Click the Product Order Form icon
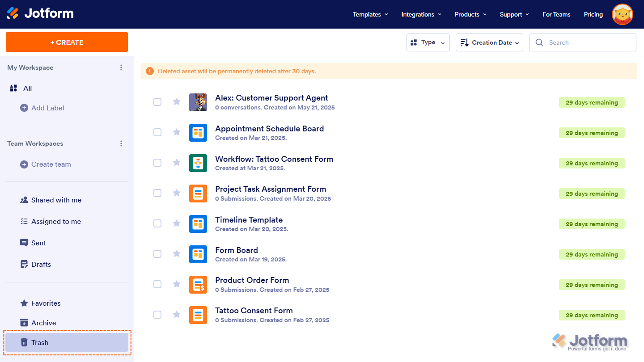 [198, 285]
